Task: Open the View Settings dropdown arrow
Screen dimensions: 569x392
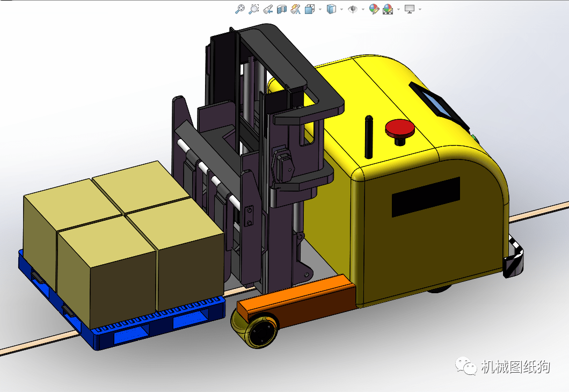Action: pyautogui.click(x=420, y=9)
